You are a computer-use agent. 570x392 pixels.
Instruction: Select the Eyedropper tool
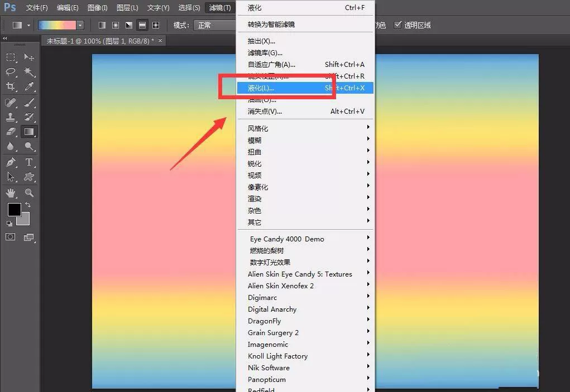tap(29, 86)
